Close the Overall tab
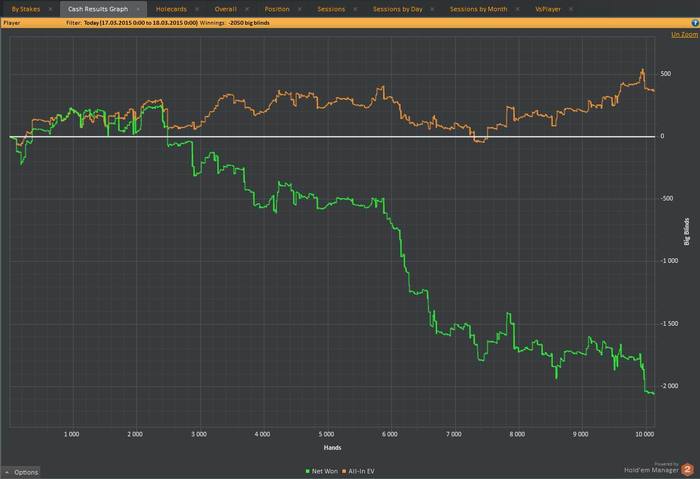Viewport: 700px width, 479px height. (247, 9)
